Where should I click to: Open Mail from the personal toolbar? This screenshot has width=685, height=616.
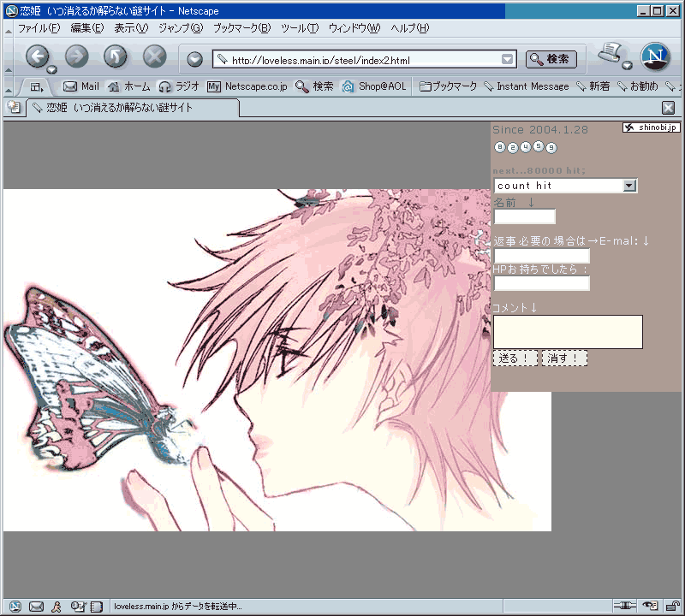81,86
